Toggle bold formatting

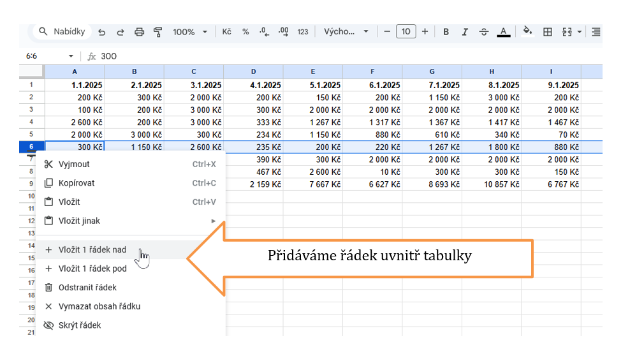(446, 32)
